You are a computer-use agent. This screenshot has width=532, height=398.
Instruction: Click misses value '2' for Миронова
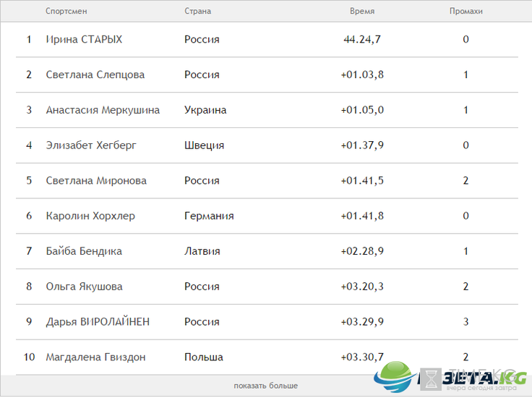(x=465, y=181)
